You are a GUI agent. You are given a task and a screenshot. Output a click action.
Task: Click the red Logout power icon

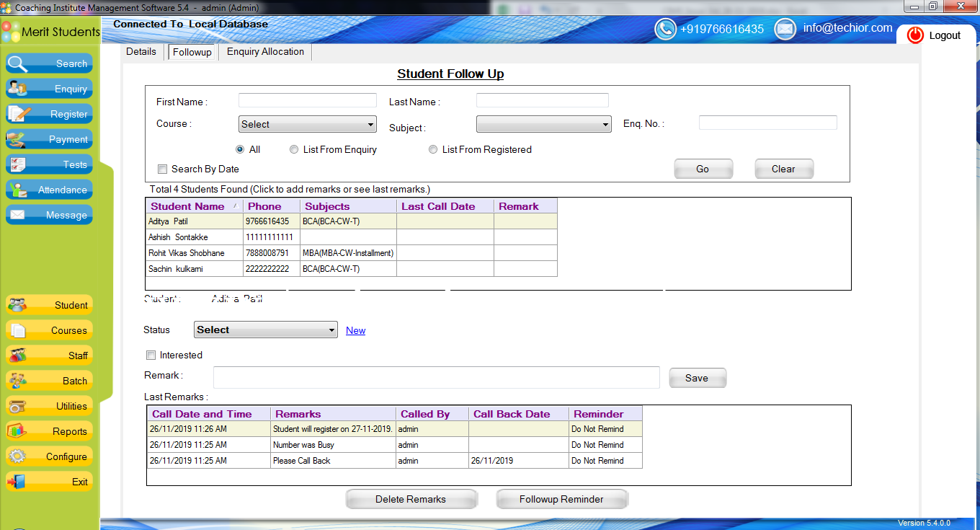[x=915, y=35]
